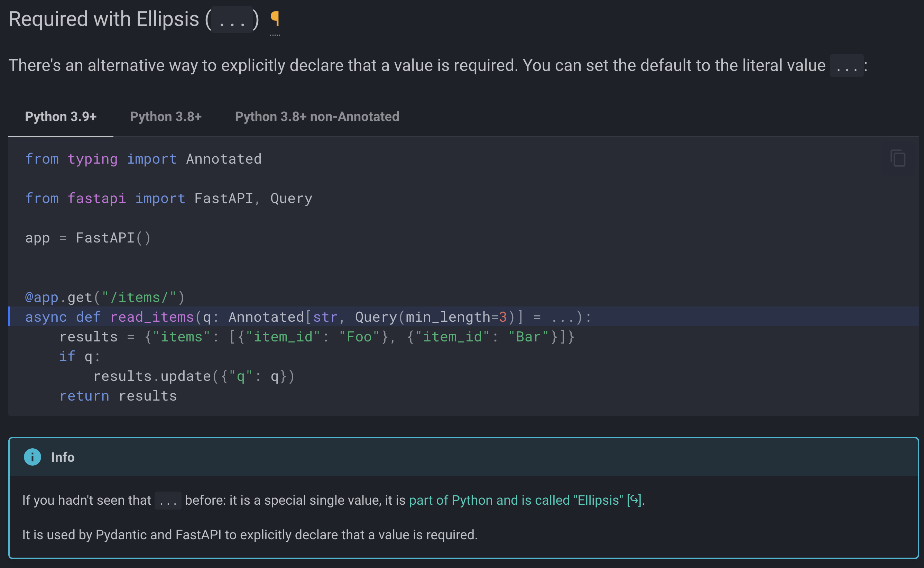
Task: Click the "Required with Ellipsis" heading text
Action: click(x=104, y=19)
